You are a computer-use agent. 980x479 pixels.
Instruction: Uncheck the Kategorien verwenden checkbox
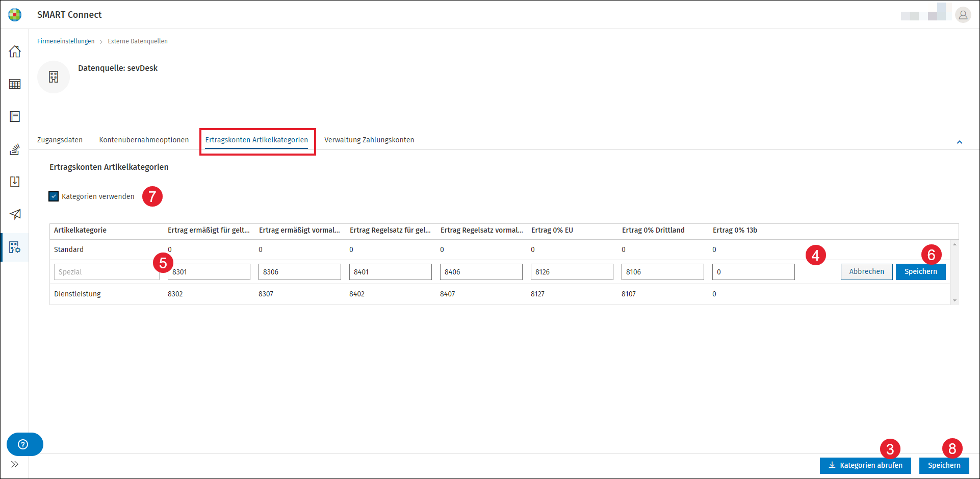pyautogui.click(x=54, y=196)
